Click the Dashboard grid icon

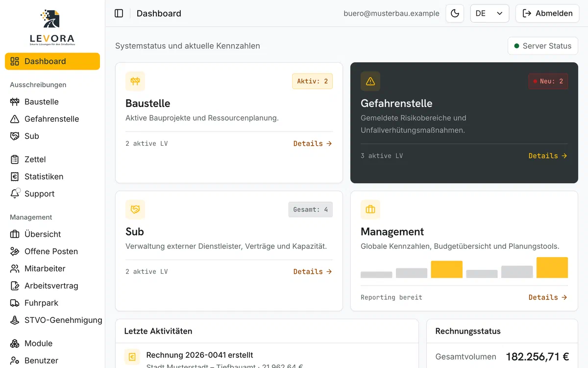15,61
